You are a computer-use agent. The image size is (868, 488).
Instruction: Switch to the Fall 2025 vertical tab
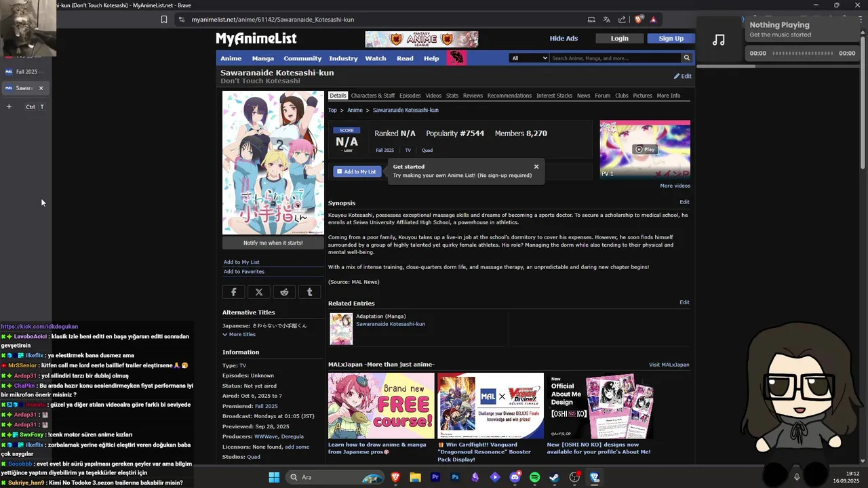click(26, 71)
